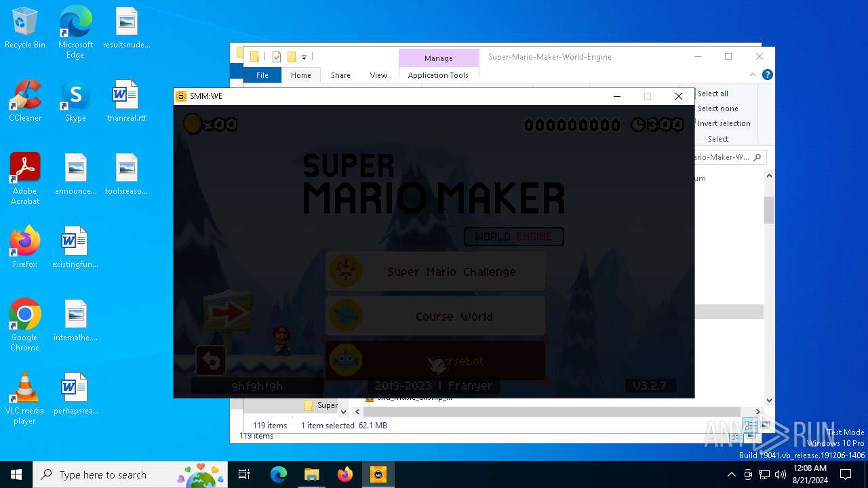Open Google Chrome desktop shortcut

pyautogui.click(x=25, y=325)
